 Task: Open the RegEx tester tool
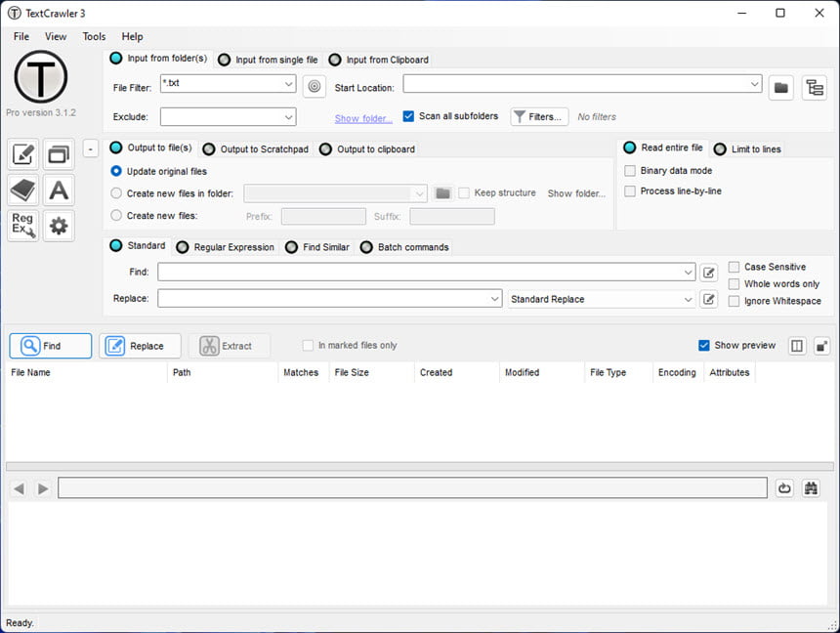(23, 225)
